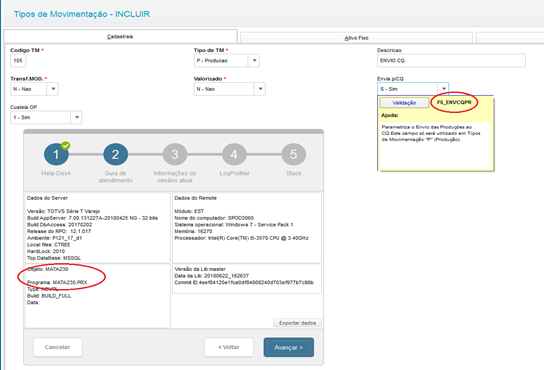Click the Local files: CTREE line
544x370 pixels.
pyautogui.click(x=49, y=245)
